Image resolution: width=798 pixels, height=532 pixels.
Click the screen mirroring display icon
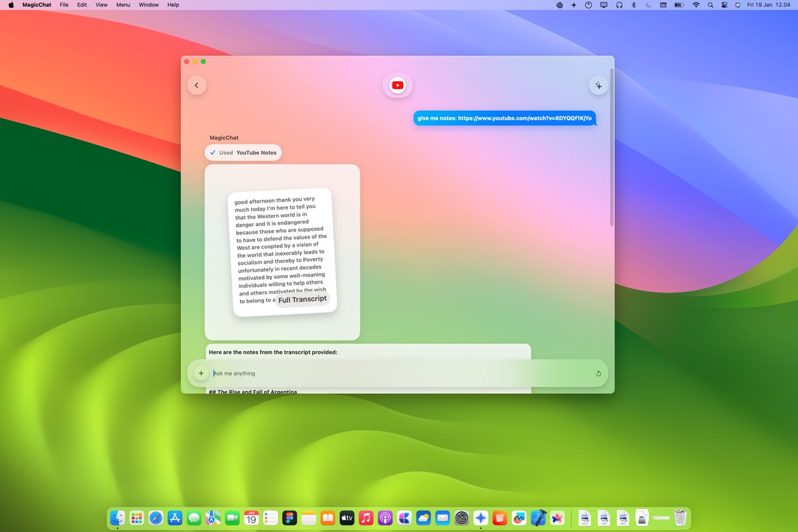[x=604, y=5]
